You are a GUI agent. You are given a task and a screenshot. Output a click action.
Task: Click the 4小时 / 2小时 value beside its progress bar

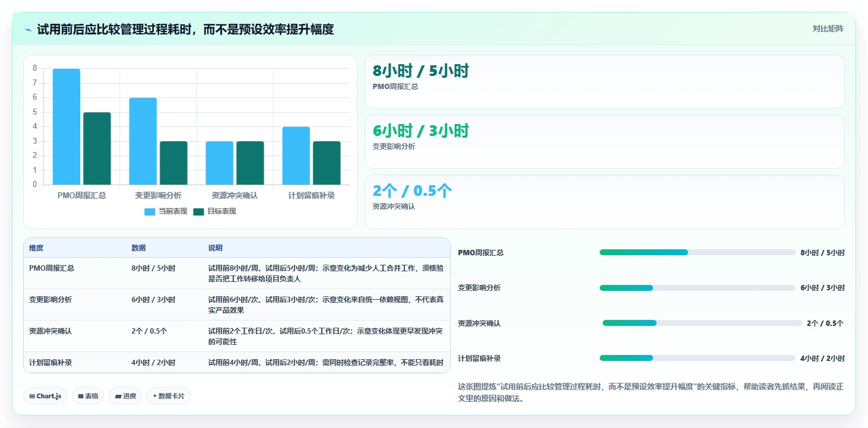(822, 359)
